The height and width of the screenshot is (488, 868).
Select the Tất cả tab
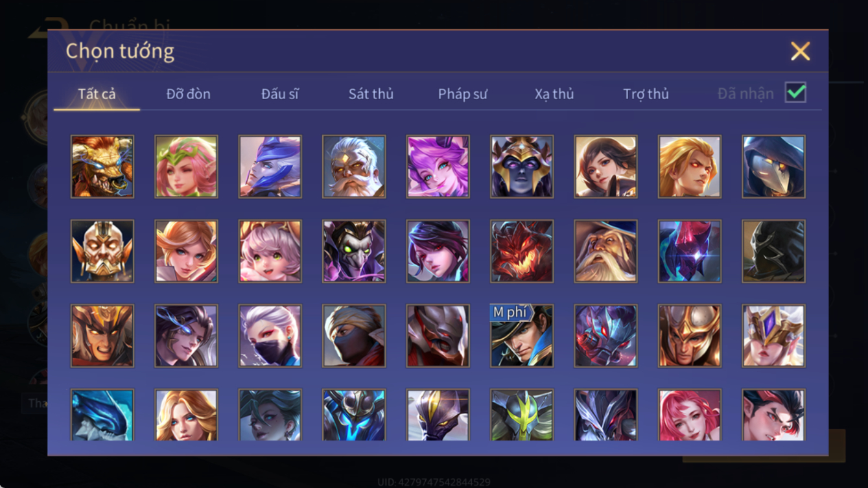coord(97,94)
